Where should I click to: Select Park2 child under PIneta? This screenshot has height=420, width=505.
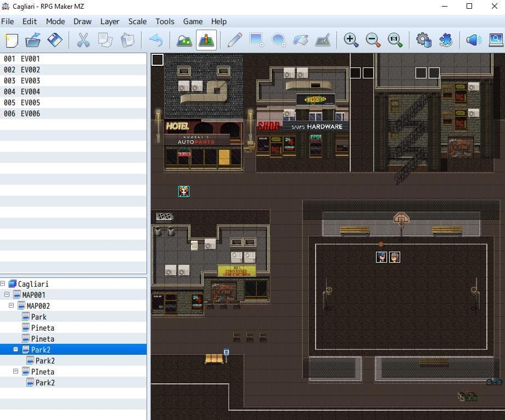pos(45,382)
